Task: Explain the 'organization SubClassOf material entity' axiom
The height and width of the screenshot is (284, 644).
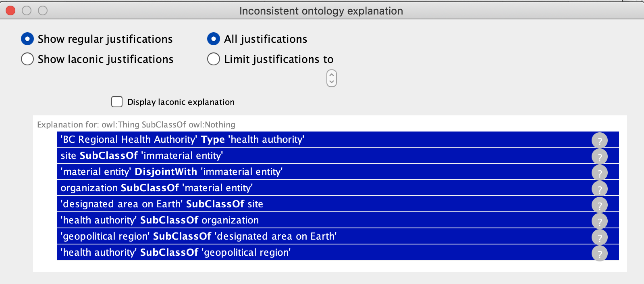Action: (x=600, y=188)
